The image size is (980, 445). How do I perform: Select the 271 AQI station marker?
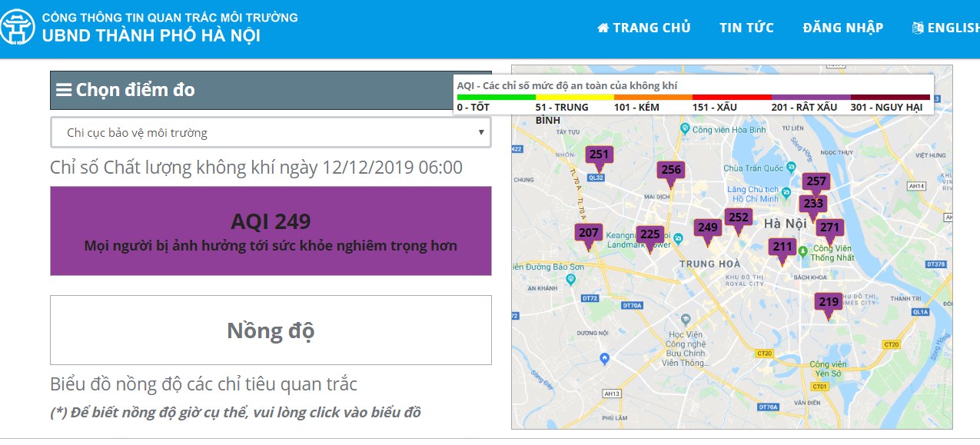coord(829,228)
